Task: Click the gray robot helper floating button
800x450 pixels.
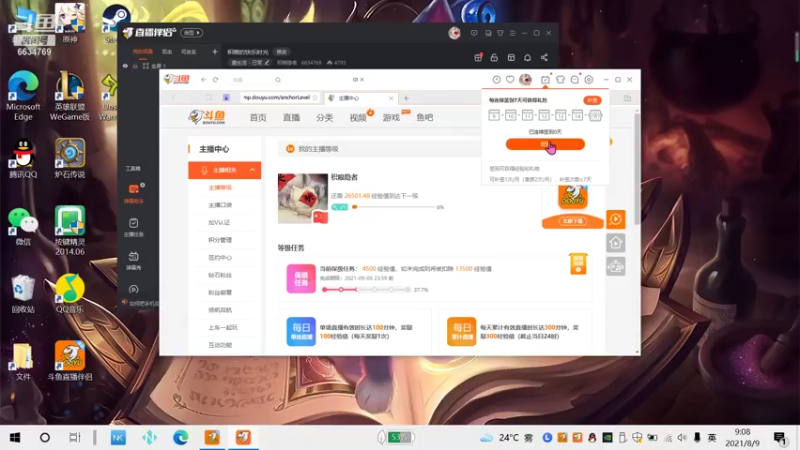Action: [616, 266]
